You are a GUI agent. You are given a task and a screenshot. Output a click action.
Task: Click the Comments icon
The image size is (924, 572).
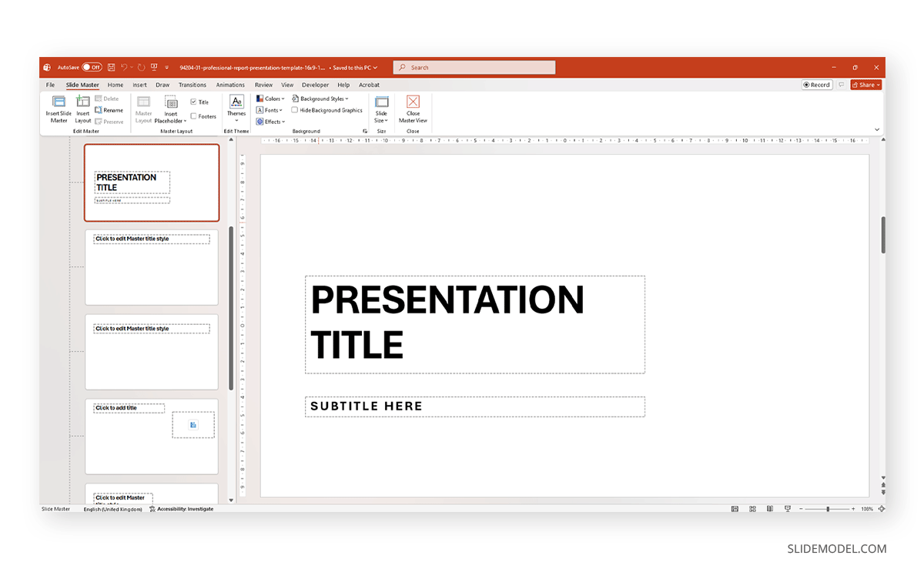pos(842,85)
